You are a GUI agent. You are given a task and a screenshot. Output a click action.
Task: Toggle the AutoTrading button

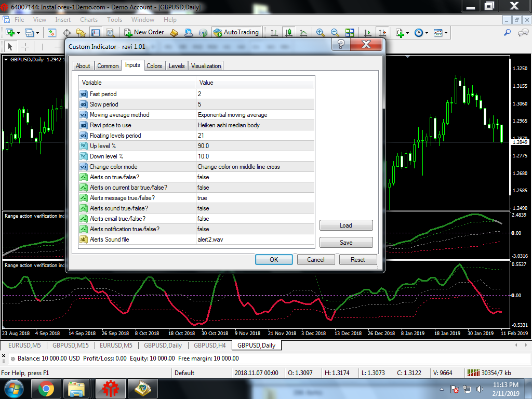236,32
